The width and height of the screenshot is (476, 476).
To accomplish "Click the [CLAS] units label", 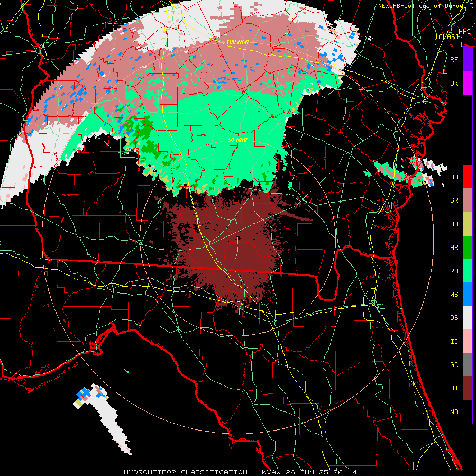I will tap(447, 36).
